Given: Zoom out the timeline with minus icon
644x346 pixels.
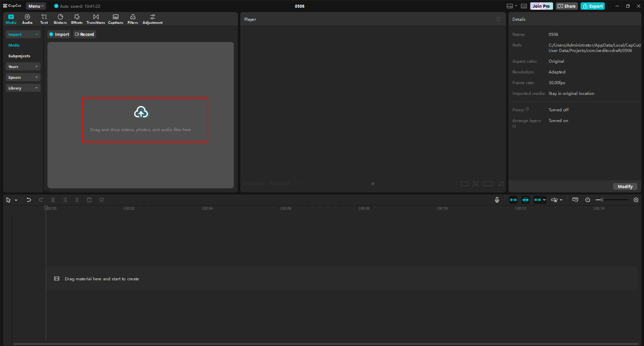Looking at the screenshot, I should [588, 200].
